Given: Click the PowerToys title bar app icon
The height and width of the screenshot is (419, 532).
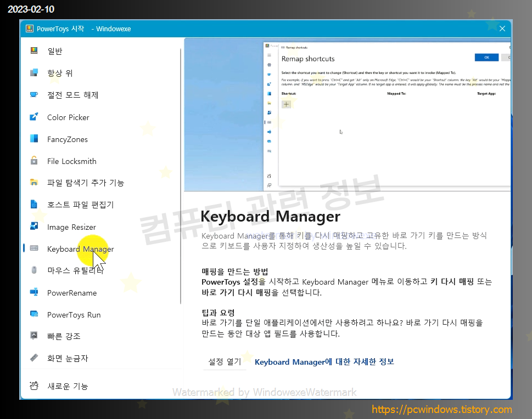Looking at the screenshot, I should (30, 29).
